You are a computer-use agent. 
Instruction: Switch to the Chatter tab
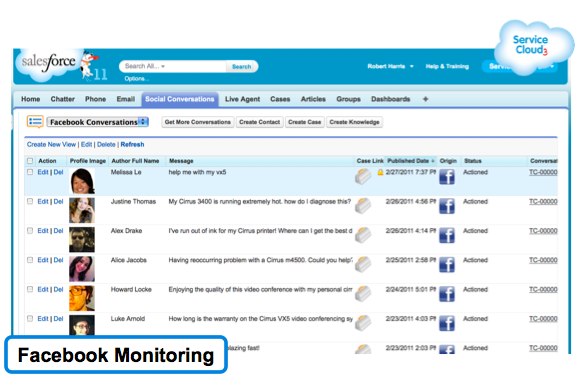(63, 99)
